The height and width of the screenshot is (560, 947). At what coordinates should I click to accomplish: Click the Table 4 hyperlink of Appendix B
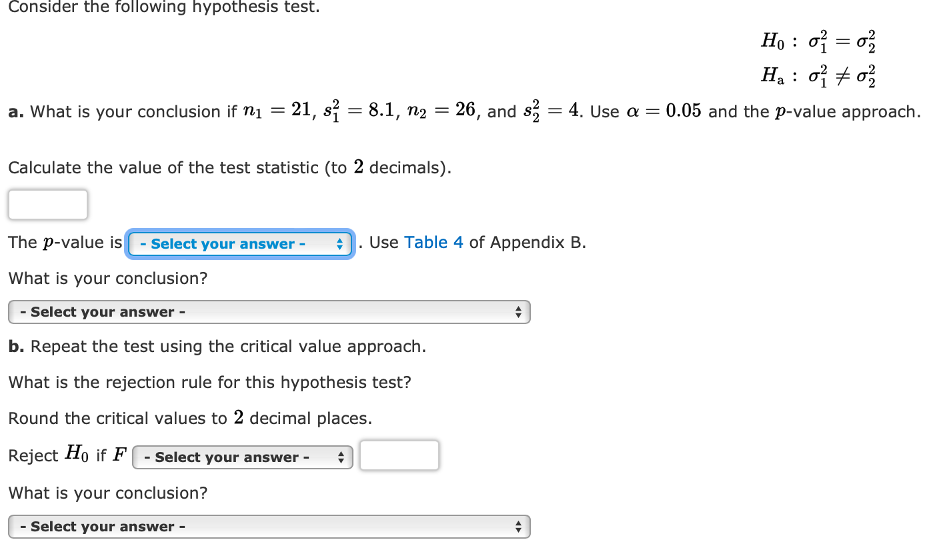tap(433, 242)
